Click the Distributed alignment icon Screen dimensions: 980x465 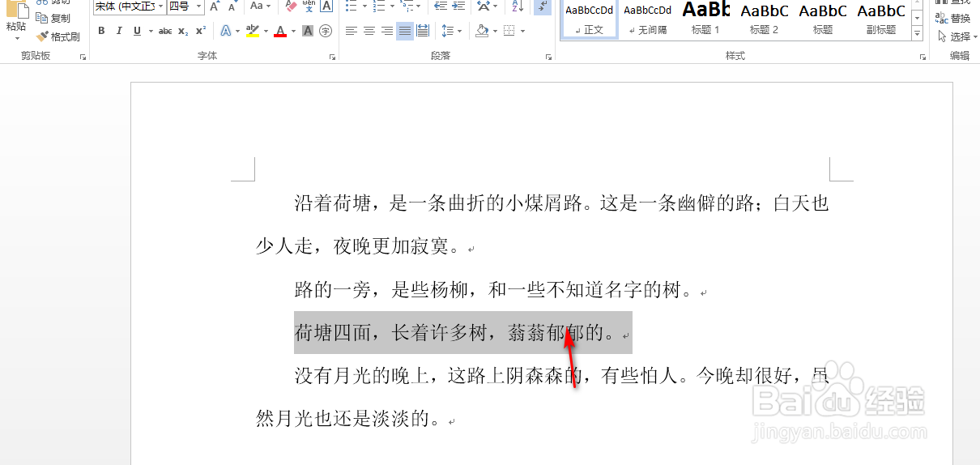tap(422, 31)
